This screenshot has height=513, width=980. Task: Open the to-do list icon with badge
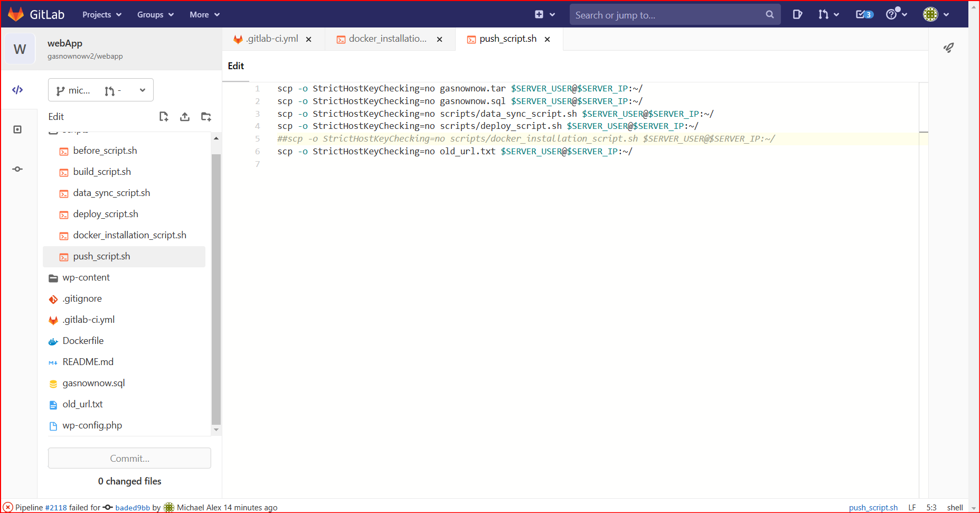coord(864,15)
